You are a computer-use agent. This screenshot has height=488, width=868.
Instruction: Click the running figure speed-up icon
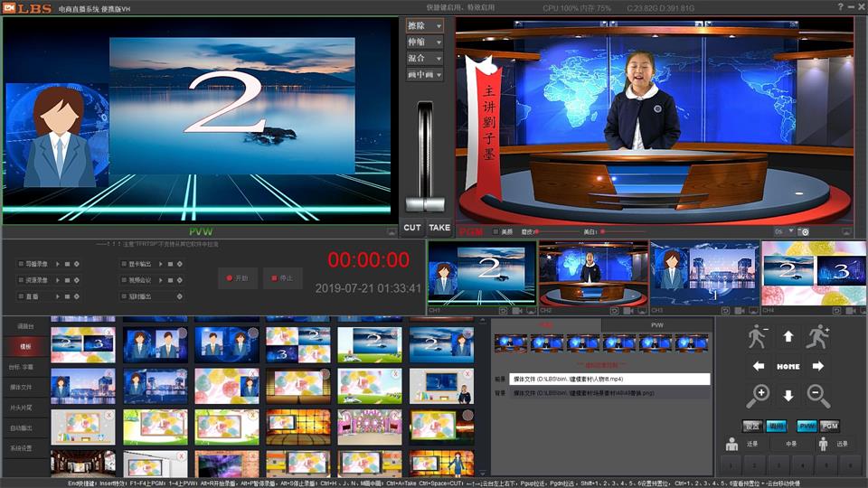click(817, 336)
